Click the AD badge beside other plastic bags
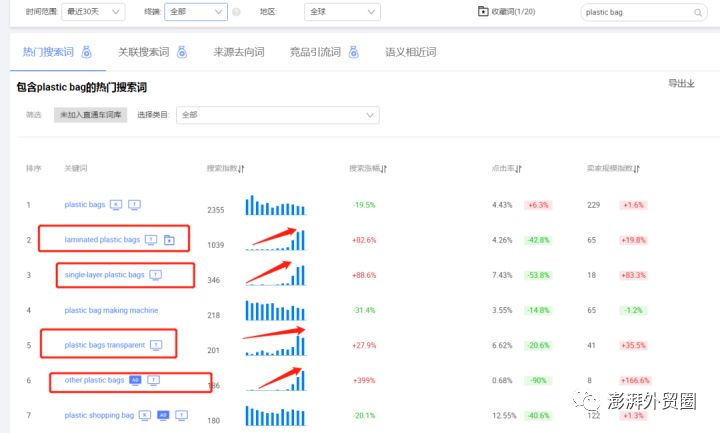 pyautogui.click(x=135, y=380)
